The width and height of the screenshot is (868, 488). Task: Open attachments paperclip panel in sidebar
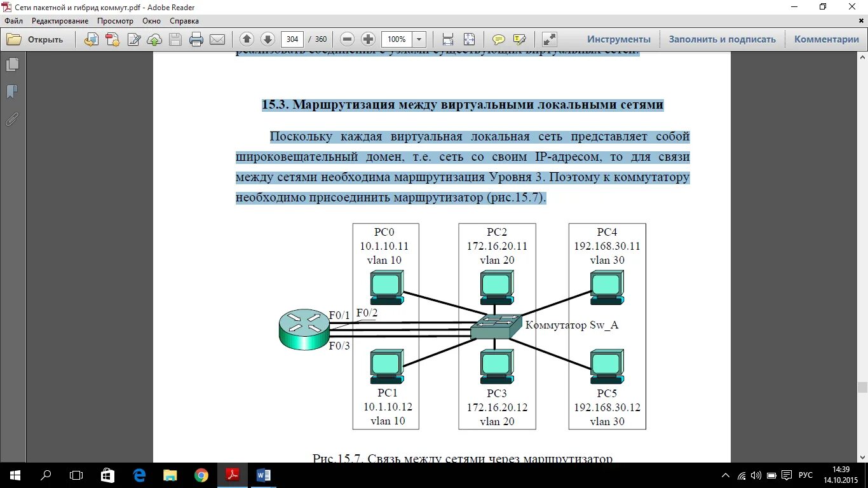(x=12, y=119)
